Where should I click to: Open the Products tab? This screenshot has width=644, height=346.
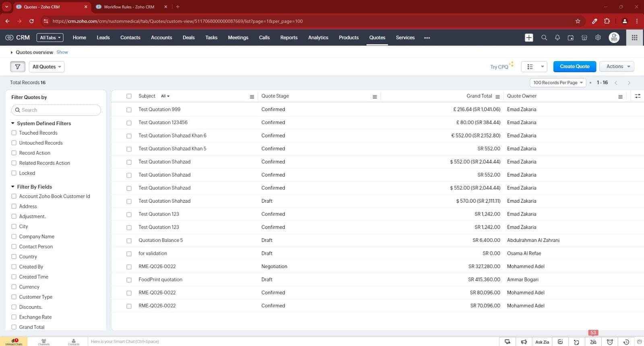(x=349, y=37)
